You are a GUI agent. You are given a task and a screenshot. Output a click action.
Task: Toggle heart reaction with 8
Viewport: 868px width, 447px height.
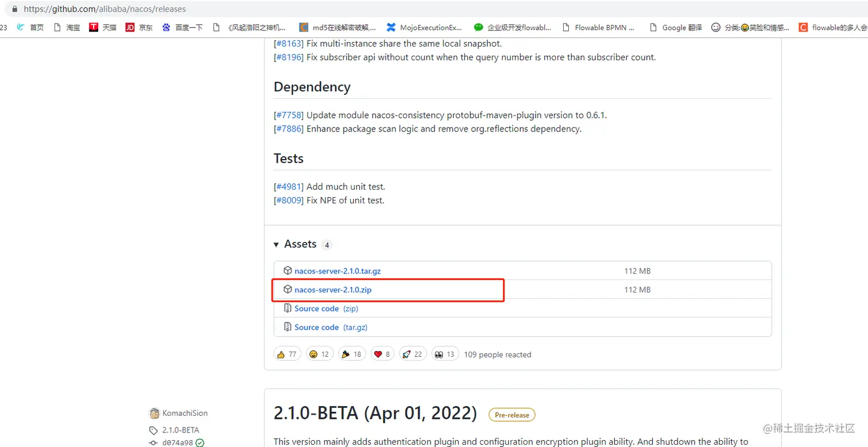pos(382,354)
